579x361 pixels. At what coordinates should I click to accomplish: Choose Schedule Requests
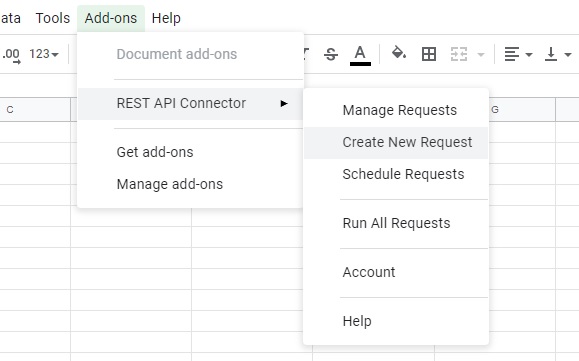tap(396, 174)
